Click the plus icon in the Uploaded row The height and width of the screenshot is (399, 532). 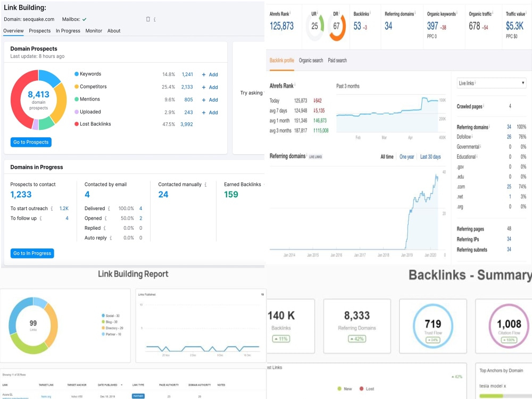204,112
